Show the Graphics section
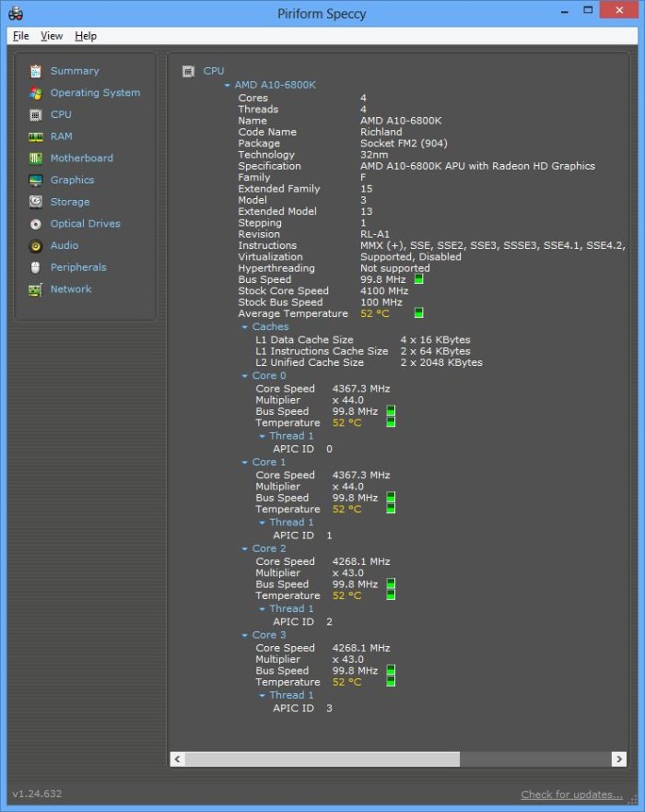Screen dimensions: 645x812 73,180
